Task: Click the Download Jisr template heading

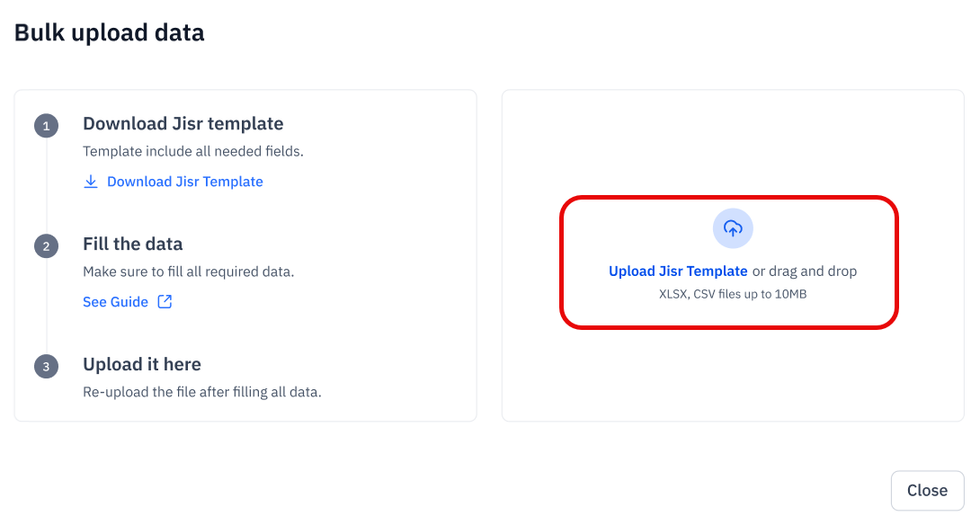Action: click(183, 123)
